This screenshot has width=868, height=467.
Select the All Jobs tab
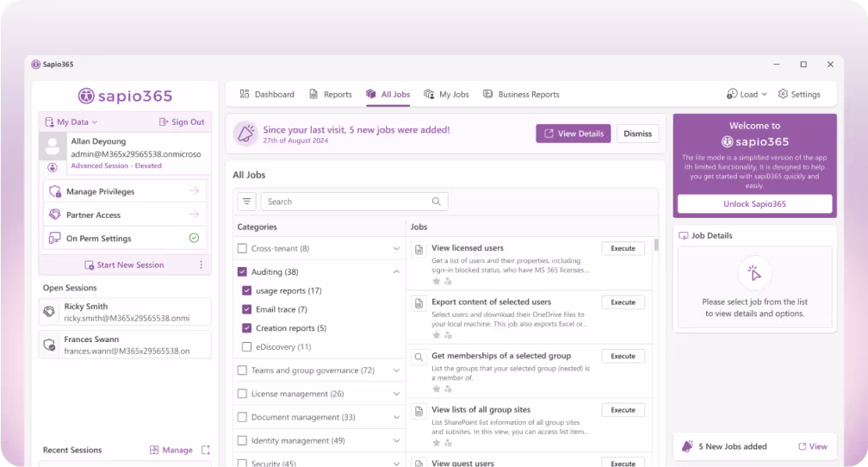click(388, 94)
